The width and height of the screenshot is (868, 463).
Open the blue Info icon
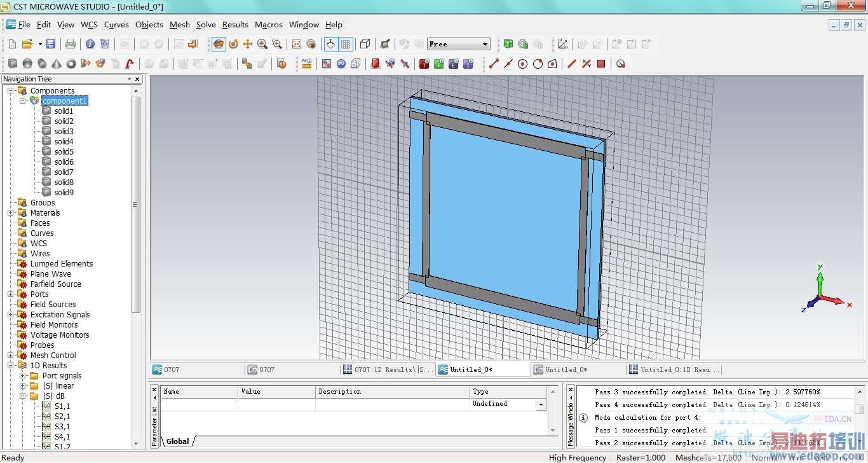[90, 44]
